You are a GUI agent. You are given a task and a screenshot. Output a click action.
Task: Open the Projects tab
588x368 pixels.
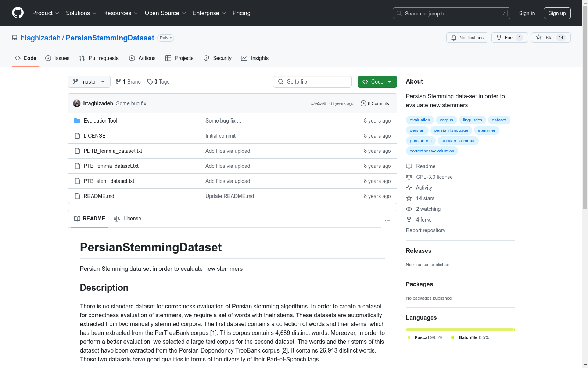179,58
